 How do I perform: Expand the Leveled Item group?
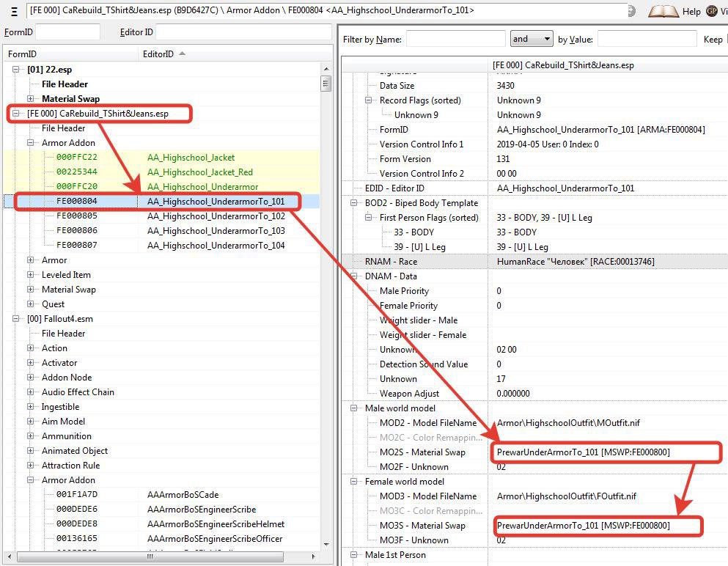31,275
